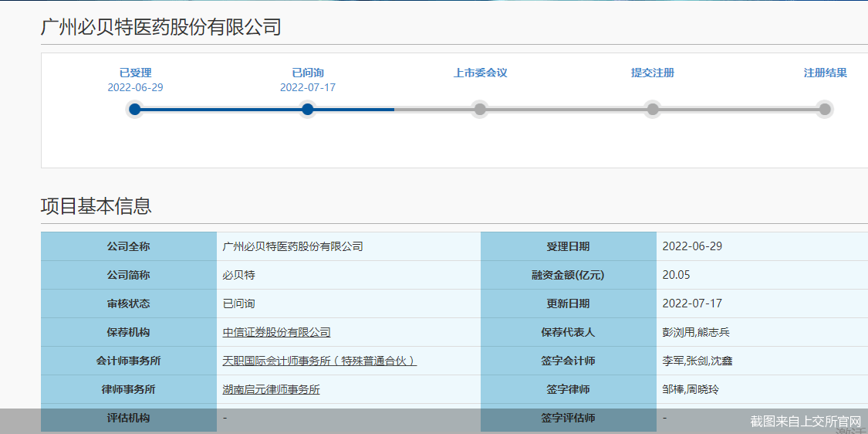Click the 更新日期 header cell
The width and height of the screenshot is (868, 434).
click(x=569, y=303)
